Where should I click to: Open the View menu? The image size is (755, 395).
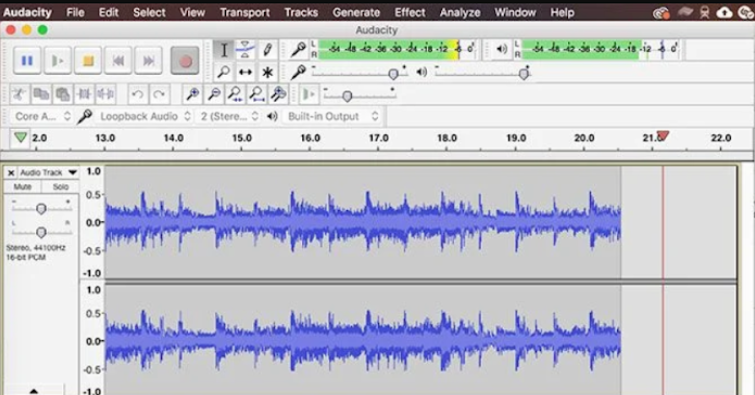point(193,12)
